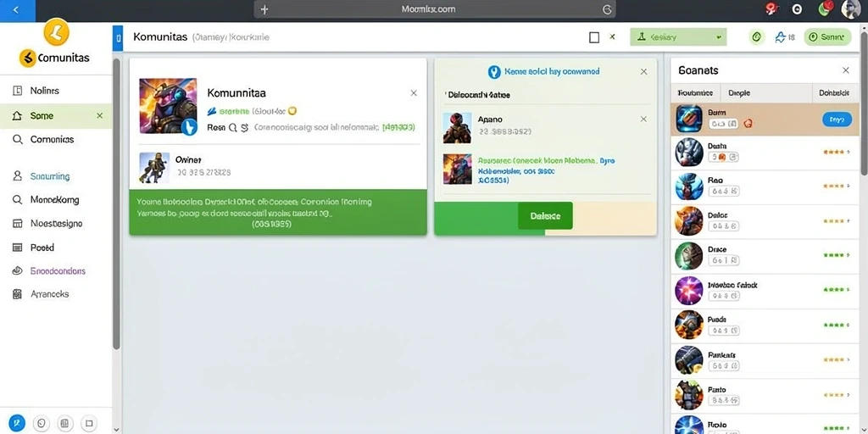Click the white circle icon in the top bar
The height and width of the screenshot is (434, 868).
797,9
